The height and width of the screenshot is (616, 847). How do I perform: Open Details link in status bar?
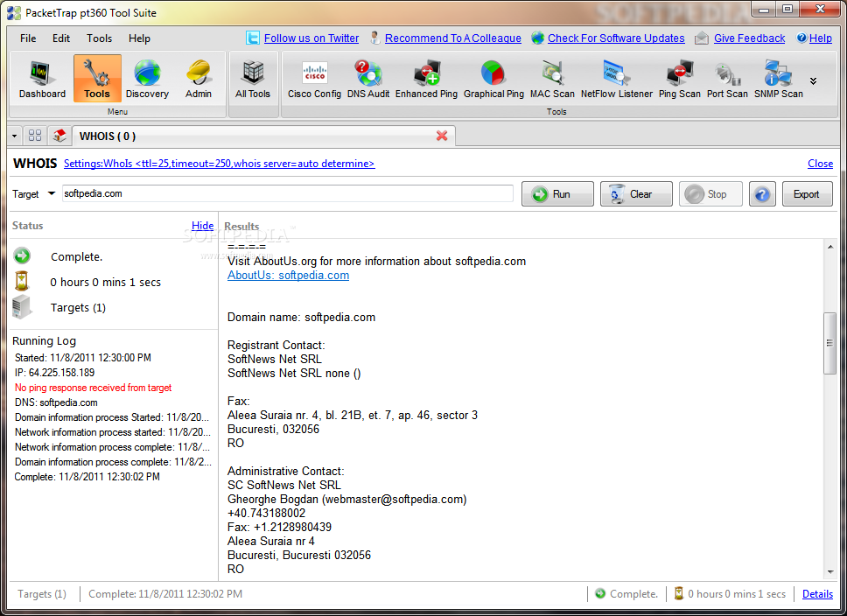pyautogui.click(x=817, y=594)
